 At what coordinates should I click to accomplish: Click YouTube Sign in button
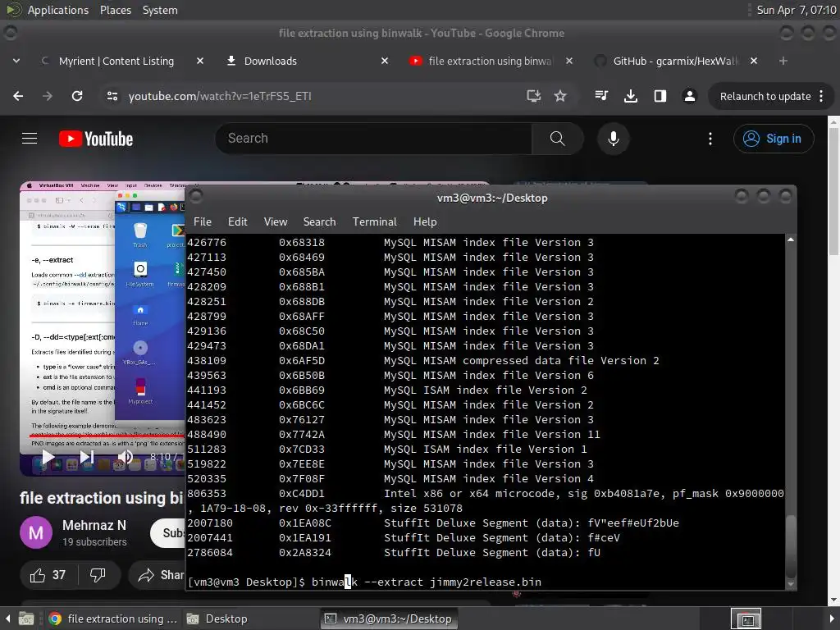click(x=774, y=139)
